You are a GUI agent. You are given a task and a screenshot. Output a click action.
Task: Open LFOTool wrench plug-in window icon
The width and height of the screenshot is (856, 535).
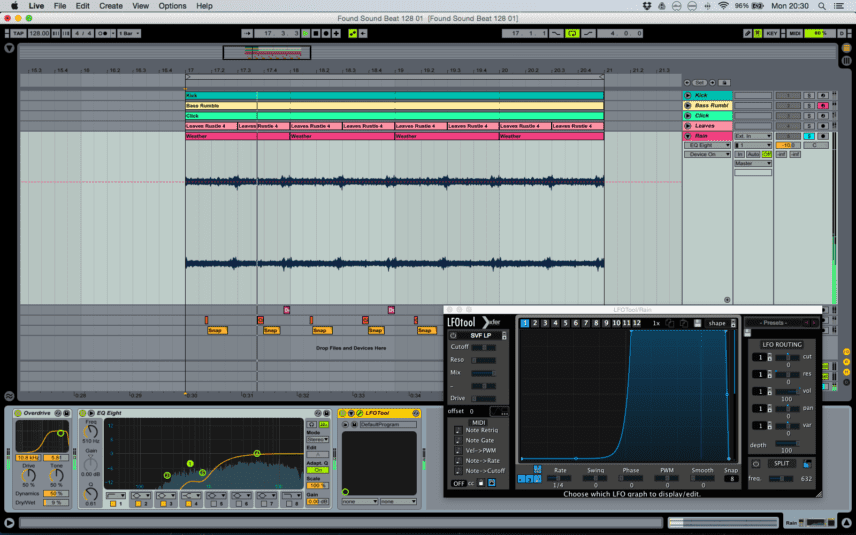tap(359, 413)
